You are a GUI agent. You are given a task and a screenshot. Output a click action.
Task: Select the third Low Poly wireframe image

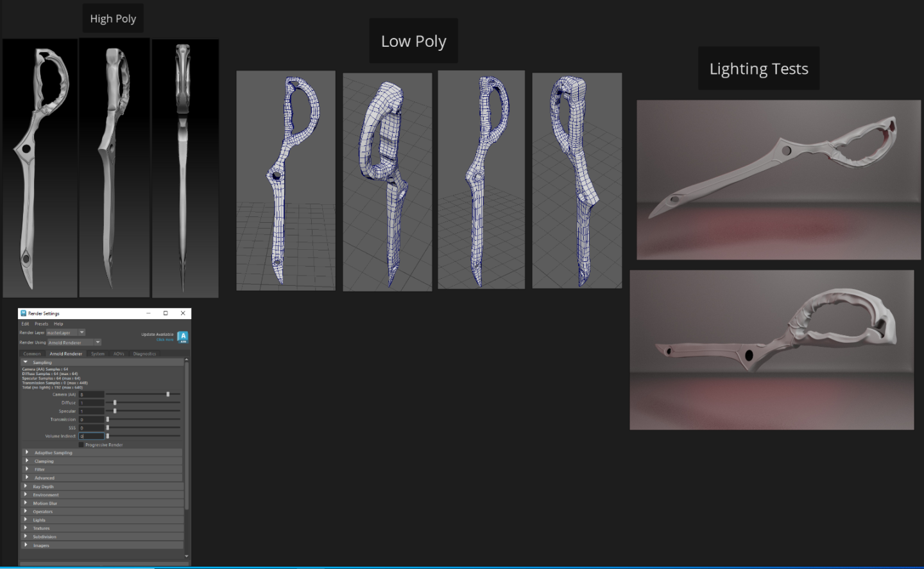point(481,180)
